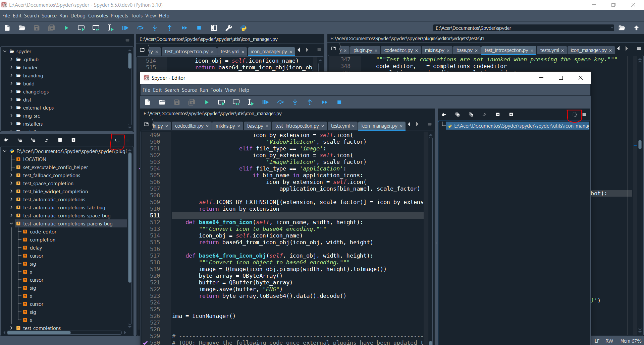Expand the .github folder in the project pane
Screen dimensions: 644x345
11,59
